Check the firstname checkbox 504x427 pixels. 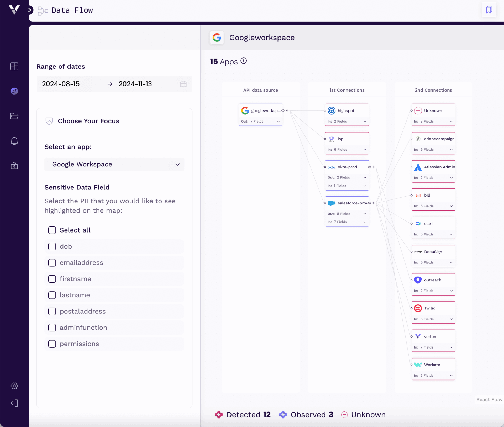(52, 279)
